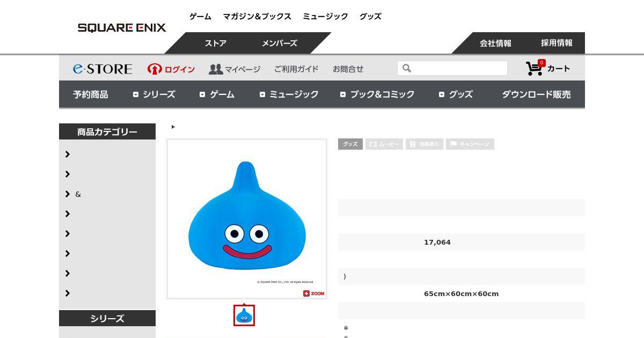Image resolution: width=644 pixels, height=338 pixels.
Task: Click the SQUARE ENIX logo
Action: pyautogui.click(x=122, y=27)
